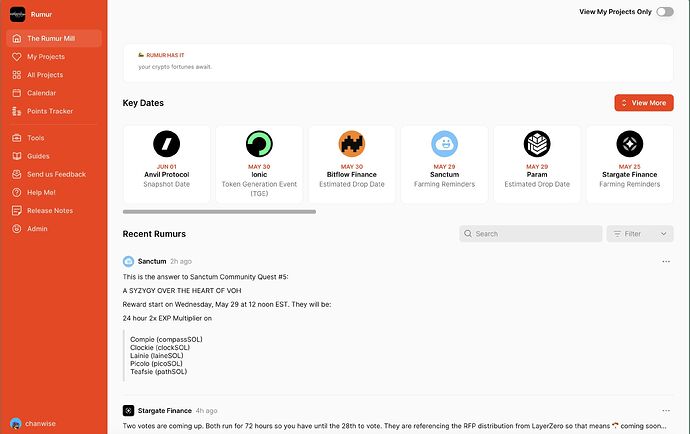The height and width of the screenshot is (434, 690).
Task: Click the '2h ago' timestamp
Action: coord(181,261)
